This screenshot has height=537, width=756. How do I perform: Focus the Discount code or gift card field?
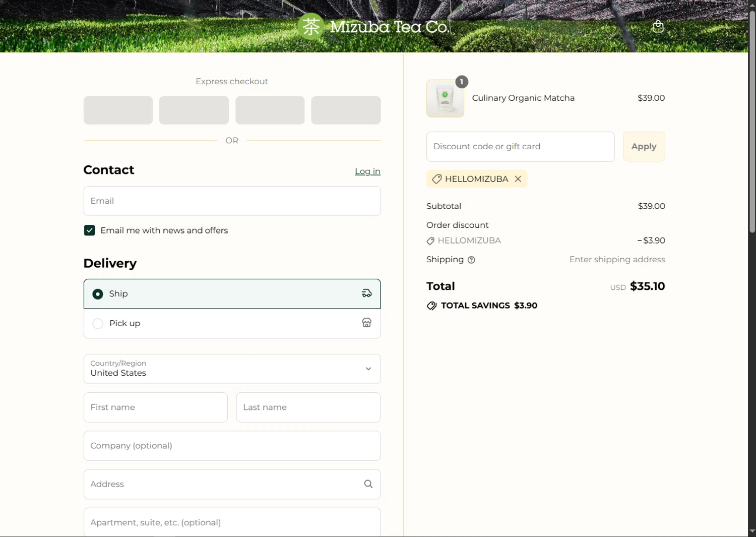click(x=520, y=147)
